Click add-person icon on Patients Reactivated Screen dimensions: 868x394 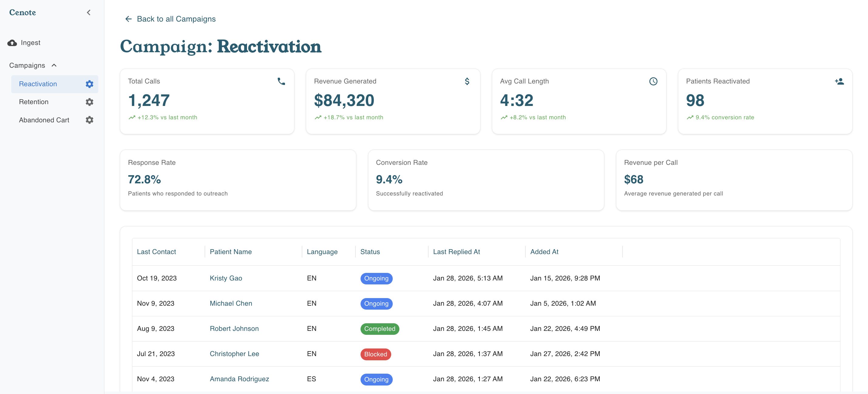point(839,81)
